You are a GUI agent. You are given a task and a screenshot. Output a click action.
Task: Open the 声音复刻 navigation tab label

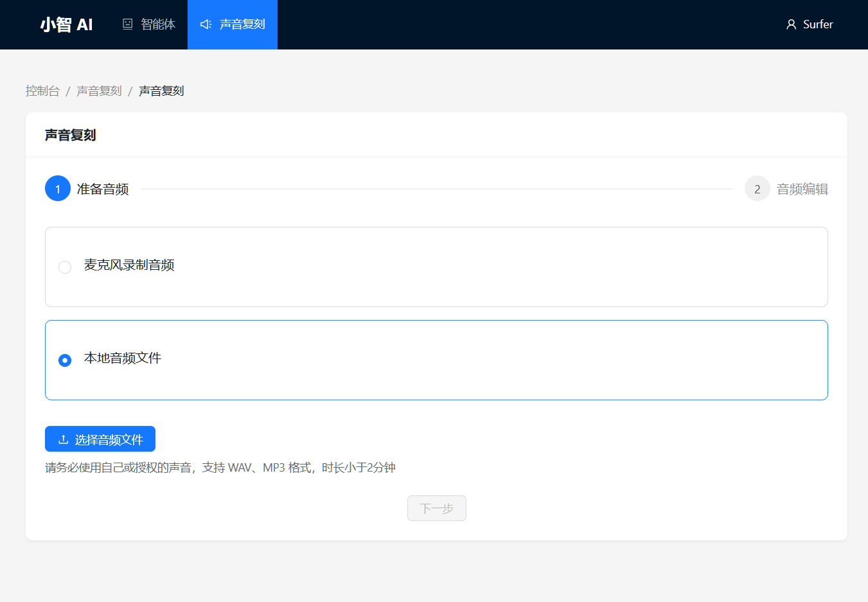(x=242, y=24)
